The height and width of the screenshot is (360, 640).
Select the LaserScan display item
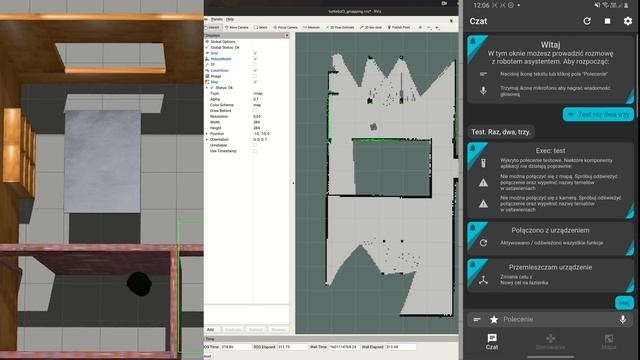(x=220, y=70)
